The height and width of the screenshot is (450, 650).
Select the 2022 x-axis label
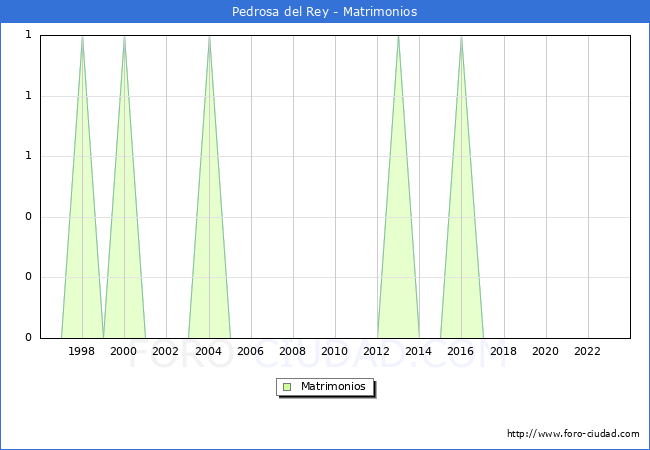tap(588, 351)
